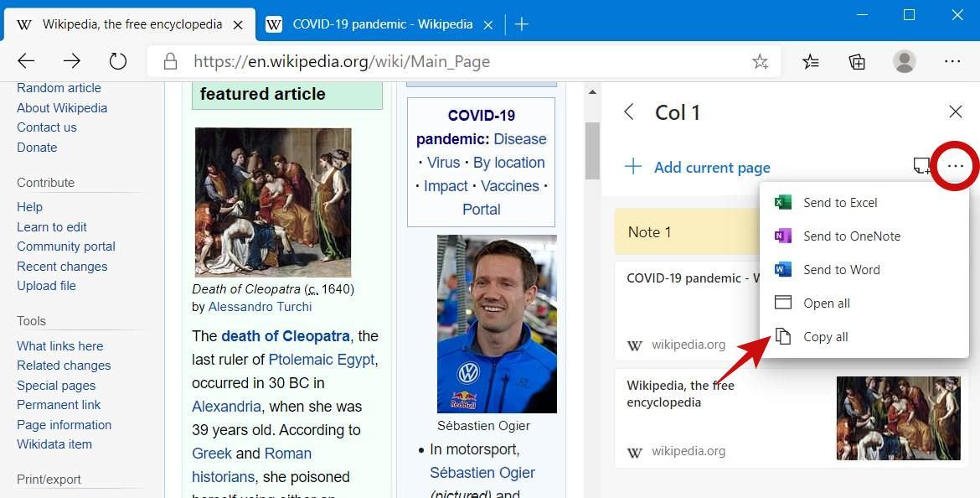Screen dimensions: 980x498
Task: Open the COVID-19 pandemic collection card
Action: click(x=688, y=310)
